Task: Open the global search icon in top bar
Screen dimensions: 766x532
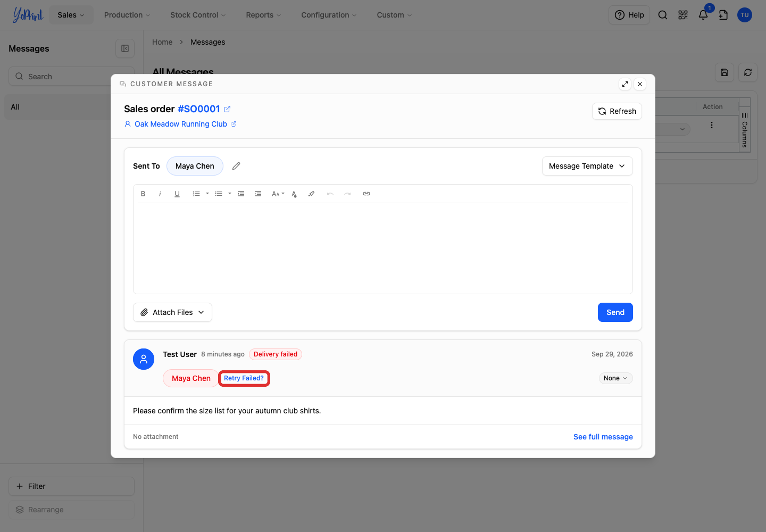Action: click(x=663, y=15)
